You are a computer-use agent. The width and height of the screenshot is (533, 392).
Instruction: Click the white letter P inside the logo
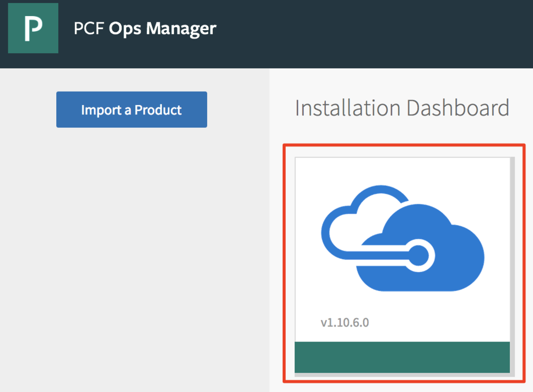[33, 29]
